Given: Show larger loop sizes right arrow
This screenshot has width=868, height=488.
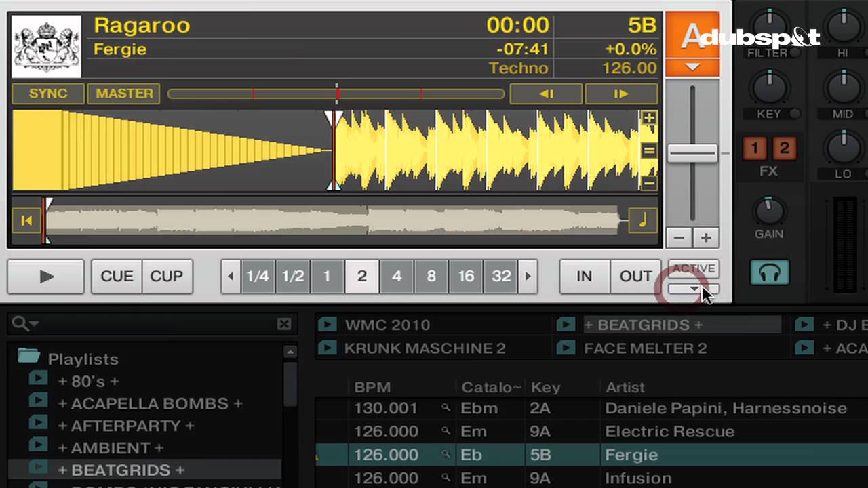Looking at the screenshot, I should tap(528, 276).
